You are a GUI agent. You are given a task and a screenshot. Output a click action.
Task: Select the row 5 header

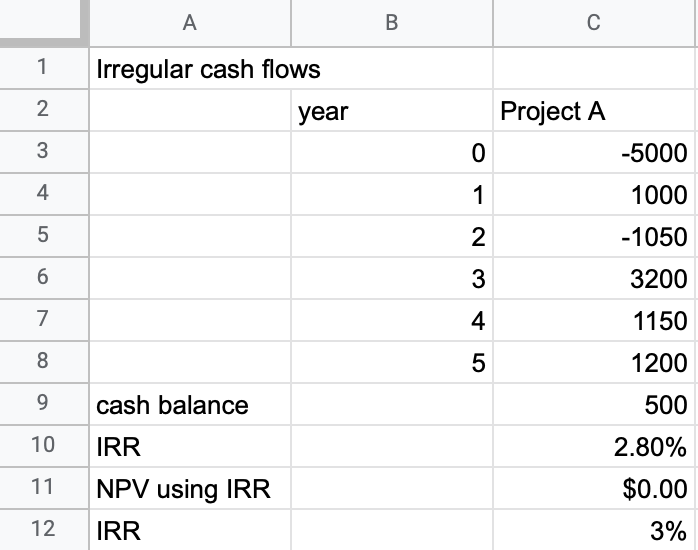point(44,235)
